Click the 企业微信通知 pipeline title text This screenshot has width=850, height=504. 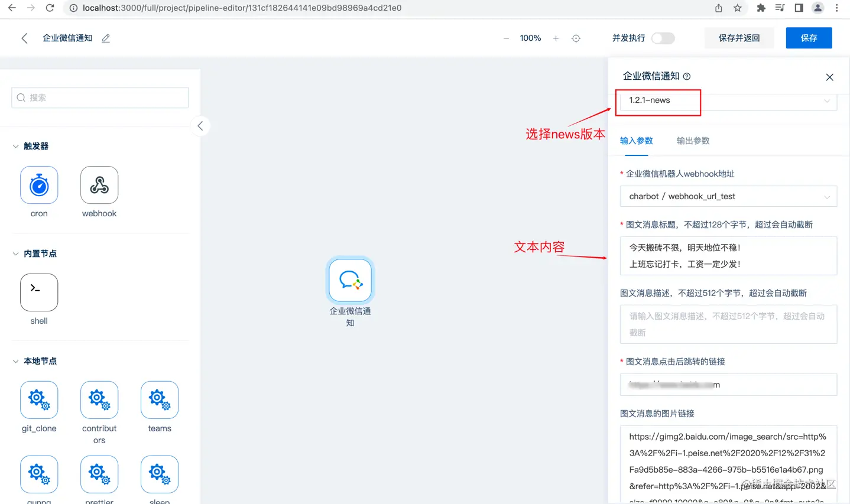67,38
